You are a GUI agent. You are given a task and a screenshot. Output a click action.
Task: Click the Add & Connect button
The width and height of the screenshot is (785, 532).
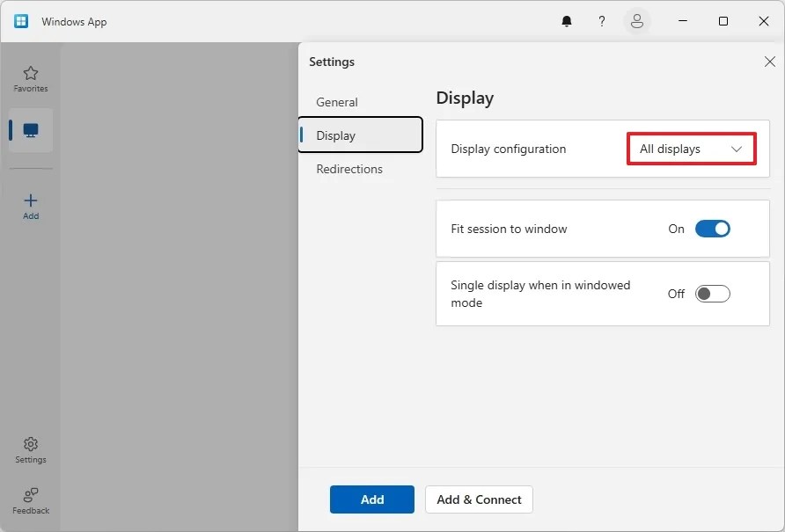point(479,499)
